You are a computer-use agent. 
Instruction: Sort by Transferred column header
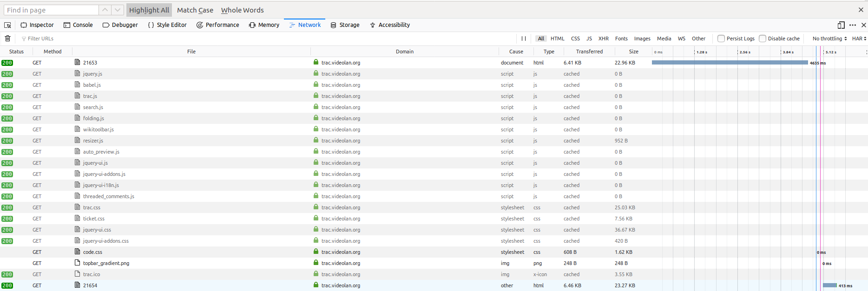click(x=589, y=52)
